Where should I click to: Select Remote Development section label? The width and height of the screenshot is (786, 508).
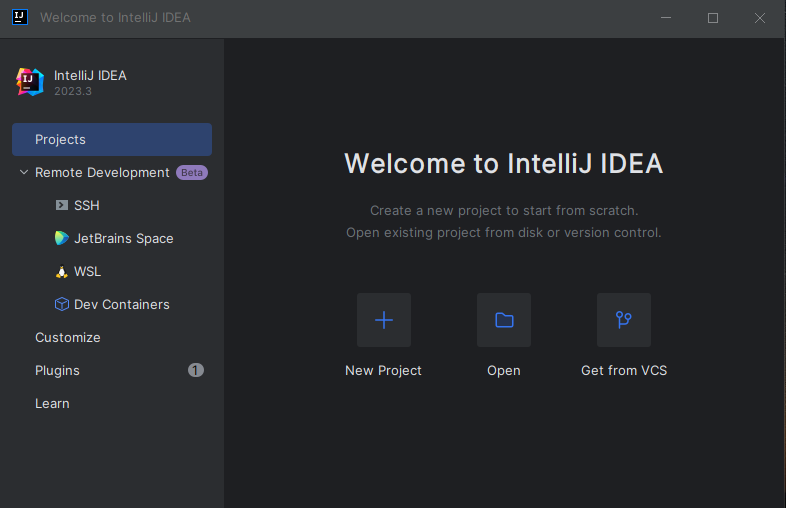click(102, 173)
